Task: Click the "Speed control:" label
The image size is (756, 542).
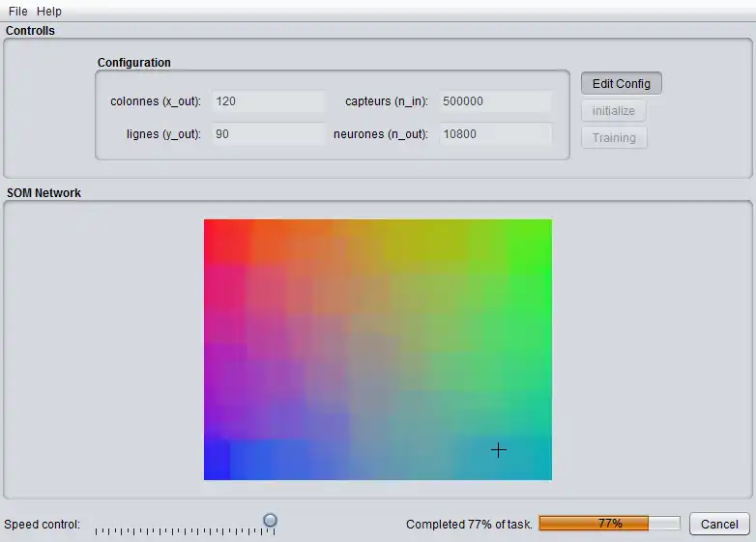Action: [42, 525]
